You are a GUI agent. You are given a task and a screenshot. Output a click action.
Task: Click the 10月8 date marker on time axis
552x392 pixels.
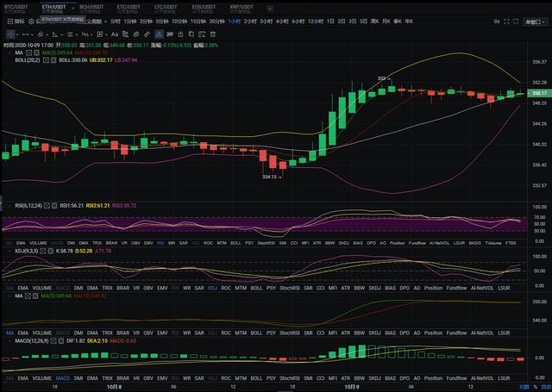point(115,387)
